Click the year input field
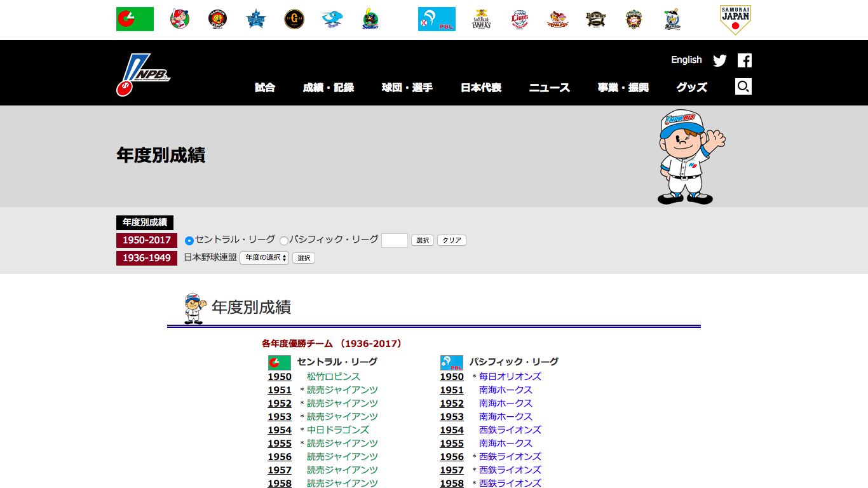 point(395,240)
